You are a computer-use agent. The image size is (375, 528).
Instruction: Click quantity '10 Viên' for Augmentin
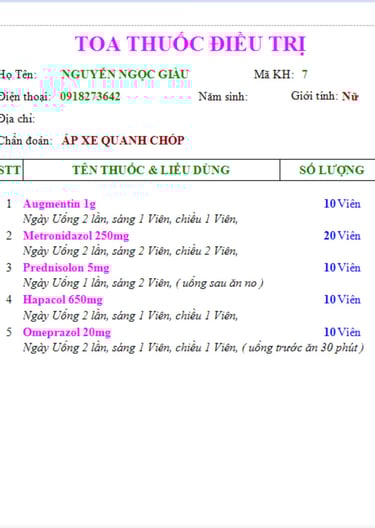pos(342,204)
